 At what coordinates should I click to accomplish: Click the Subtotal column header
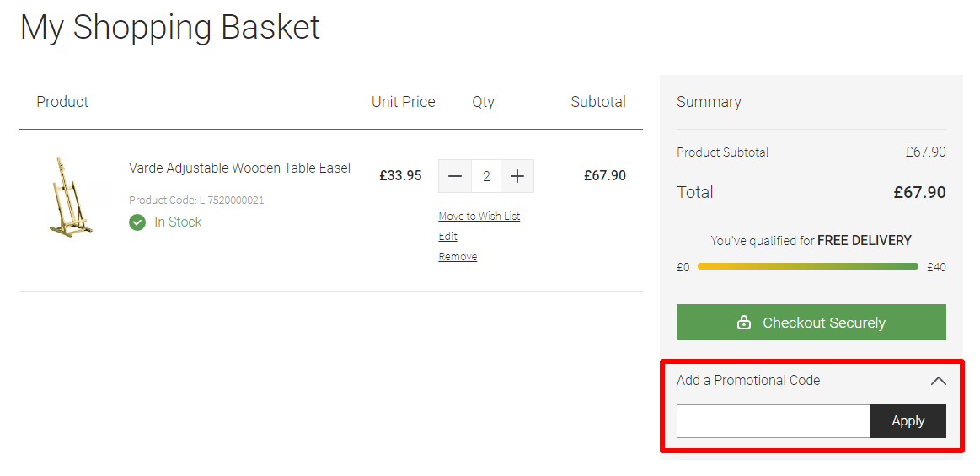[x=598, y=102]
